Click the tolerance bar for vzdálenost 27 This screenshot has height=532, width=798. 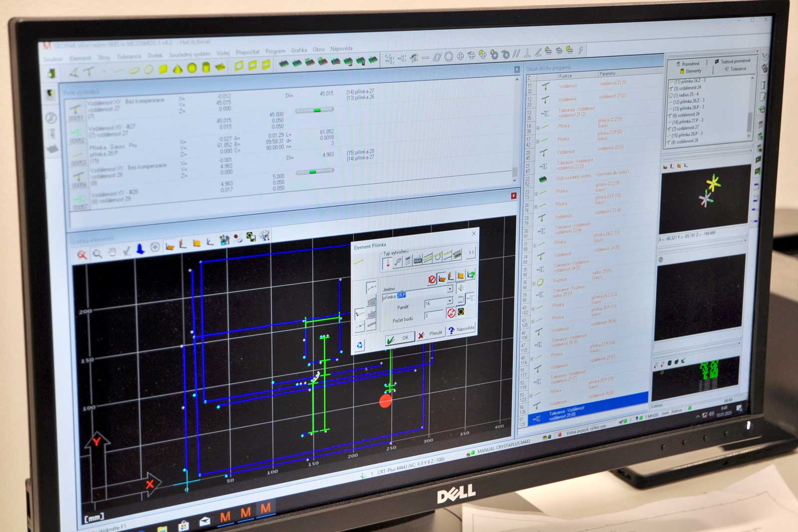315,110
